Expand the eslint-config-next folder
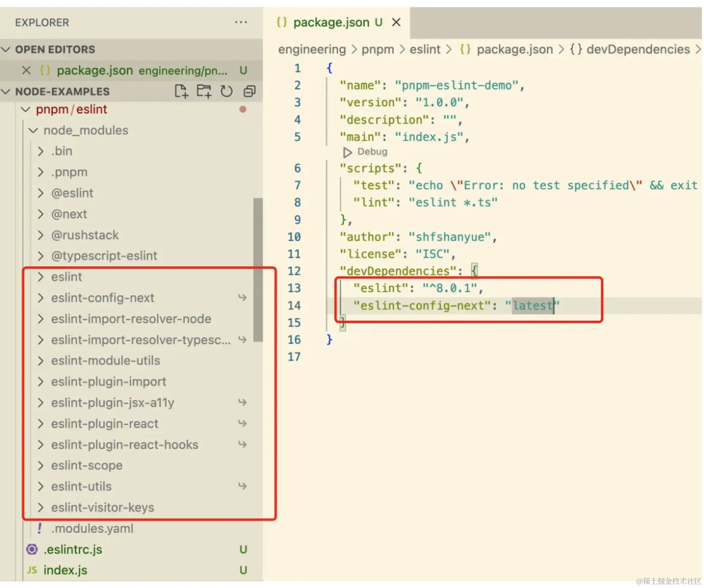The height and width of the screenshot is (588, 704). 40,298
